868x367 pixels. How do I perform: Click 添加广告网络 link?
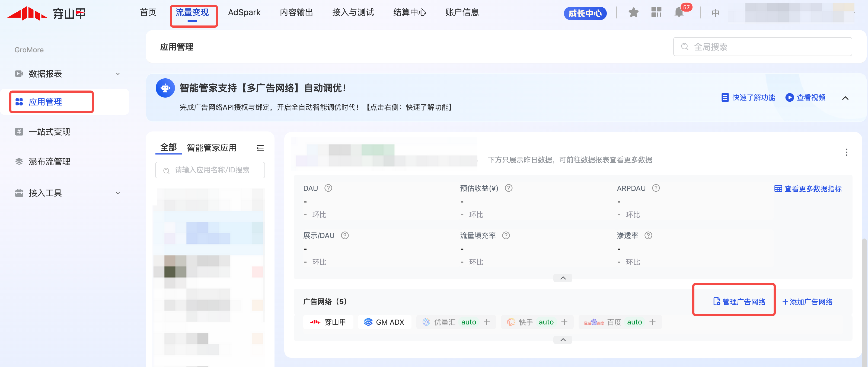tap(807, 302)
